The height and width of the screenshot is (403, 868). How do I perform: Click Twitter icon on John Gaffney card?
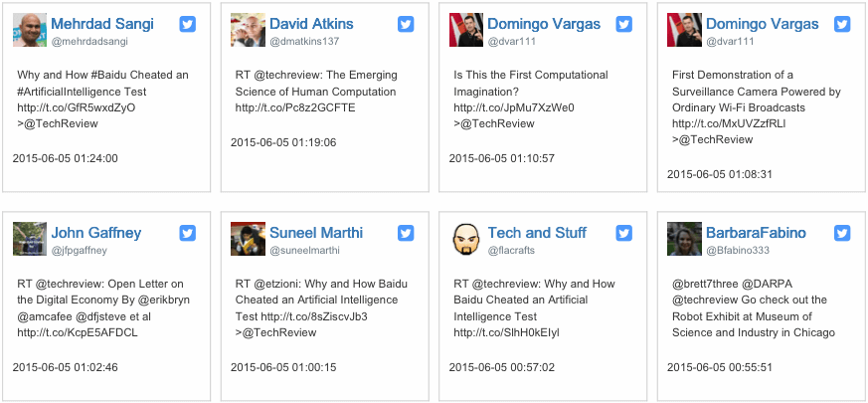[x=188, y=233]
